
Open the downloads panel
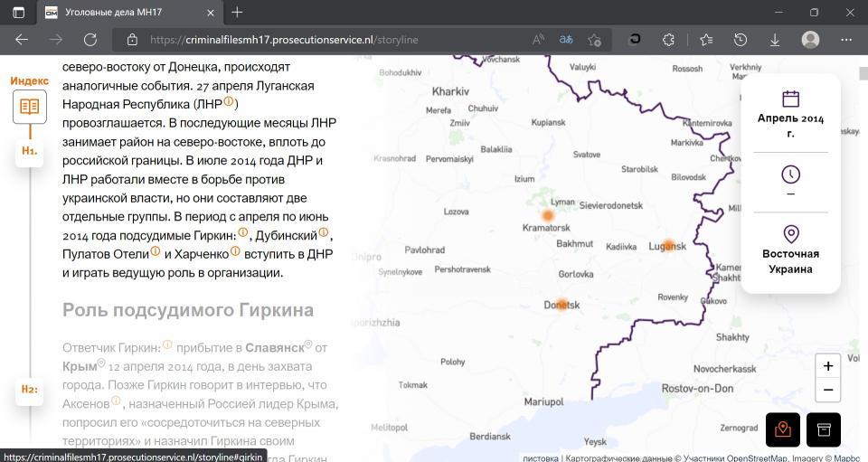pyautogui.click(x=775, y=40)
